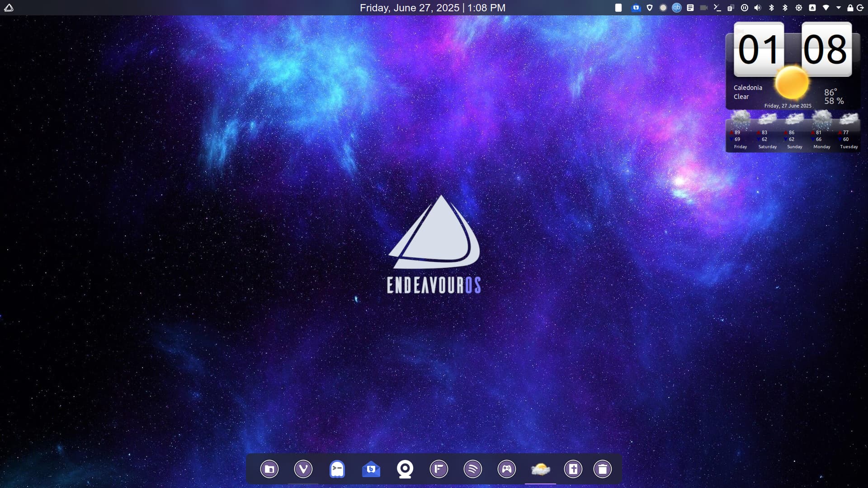
Task: Open Ghostty terminal ghost icon in dock
Action: pos(337,469)
